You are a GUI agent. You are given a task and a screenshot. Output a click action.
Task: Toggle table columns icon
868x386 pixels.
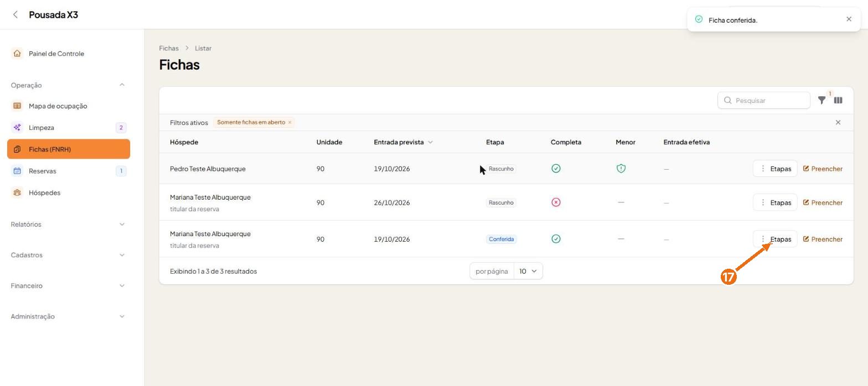point(838,100)
